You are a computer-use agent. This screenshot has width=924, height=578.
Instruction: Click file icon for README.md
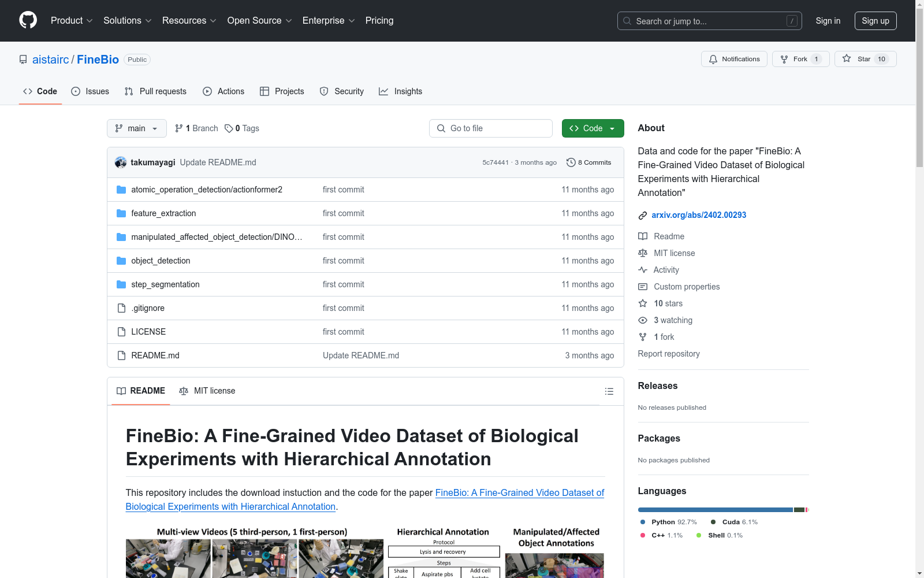click(x=121, y=355)
